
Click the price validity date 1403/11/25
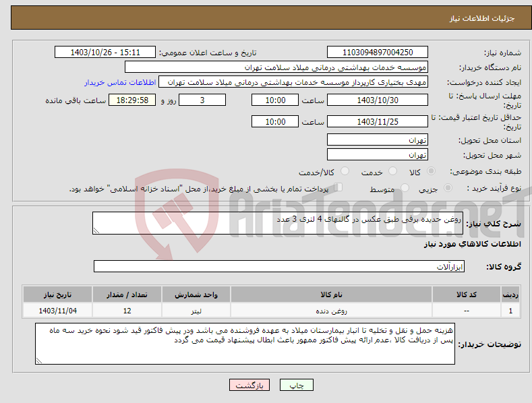click(x=378, y=121)
